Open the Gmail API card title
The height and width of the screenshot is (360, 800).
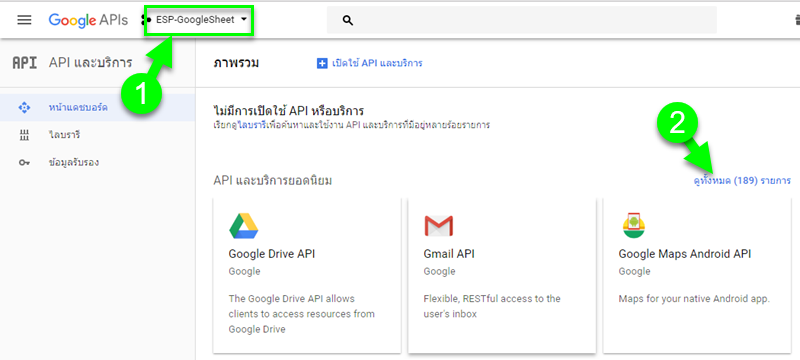449,254
